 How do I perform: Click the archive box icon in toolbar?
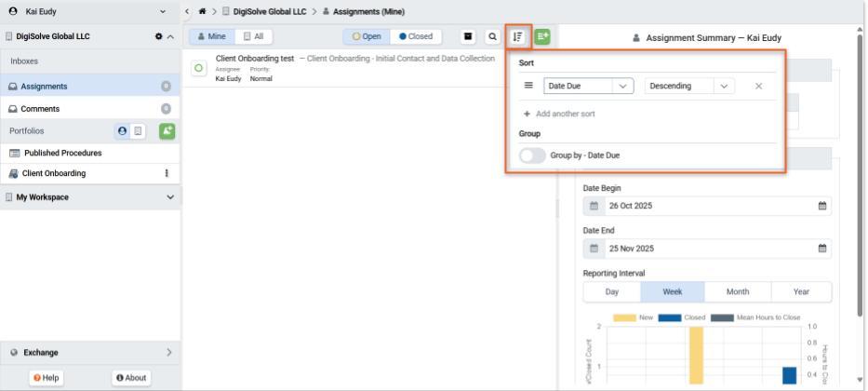tap(469, 36)
